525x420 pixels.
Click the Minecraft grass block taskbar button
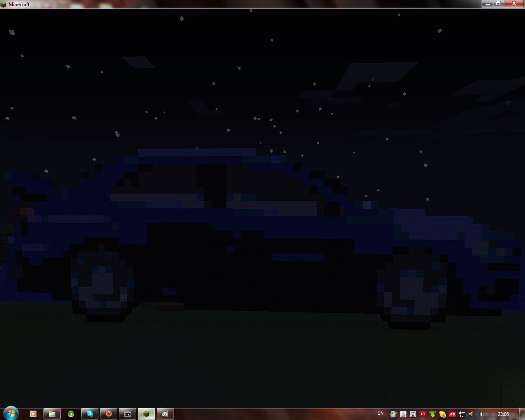146,414
